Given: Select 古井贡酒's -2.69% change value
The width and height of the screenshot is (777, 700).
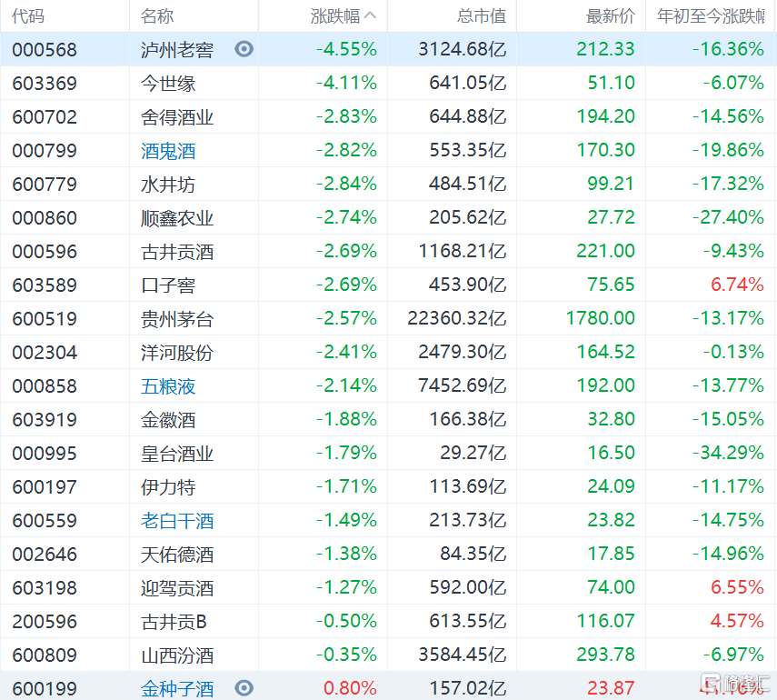Looking at the screenshot, I should pos(346,251).
